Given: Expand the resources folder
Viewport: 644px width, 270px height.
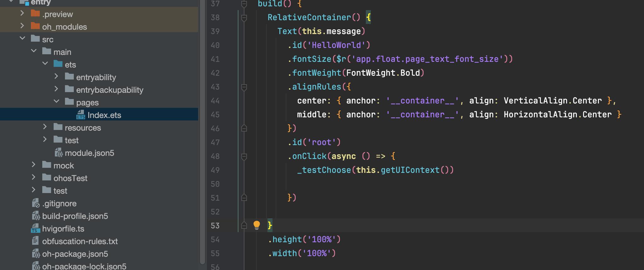Looking at the screenshot, I should [x=45, y=127].
